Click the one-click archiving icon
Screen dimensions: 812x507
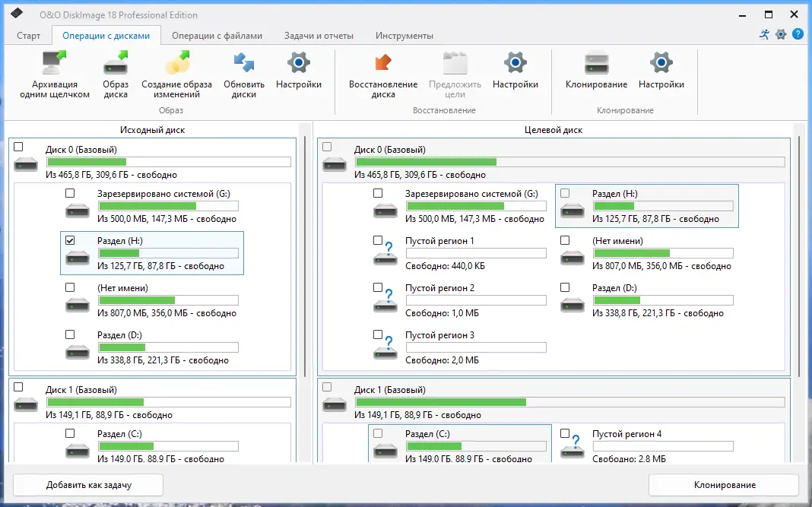[55, 62]
